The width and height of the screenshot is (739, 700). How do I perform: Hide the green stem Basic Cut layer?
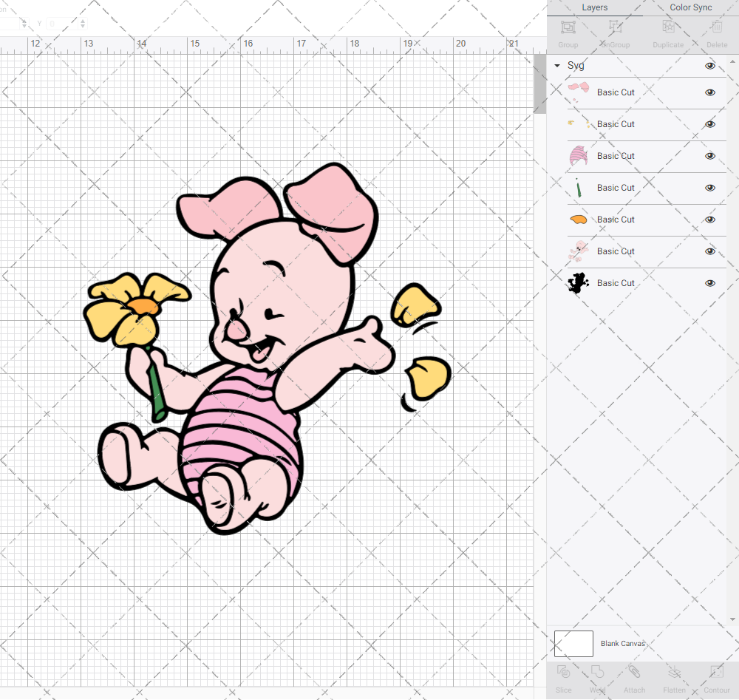pyautogui.click(x=709, y=188)
